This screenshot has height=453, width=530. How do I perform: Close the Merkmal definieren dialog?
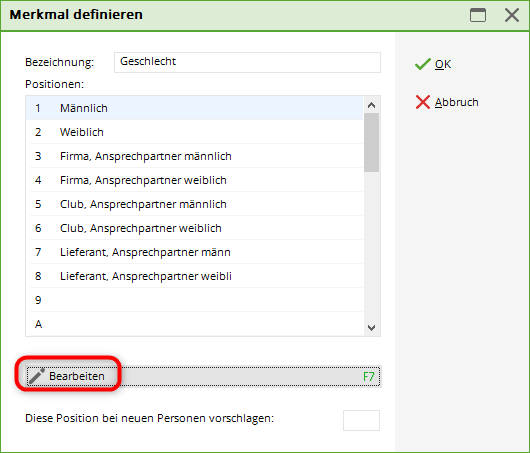point(512,15)
